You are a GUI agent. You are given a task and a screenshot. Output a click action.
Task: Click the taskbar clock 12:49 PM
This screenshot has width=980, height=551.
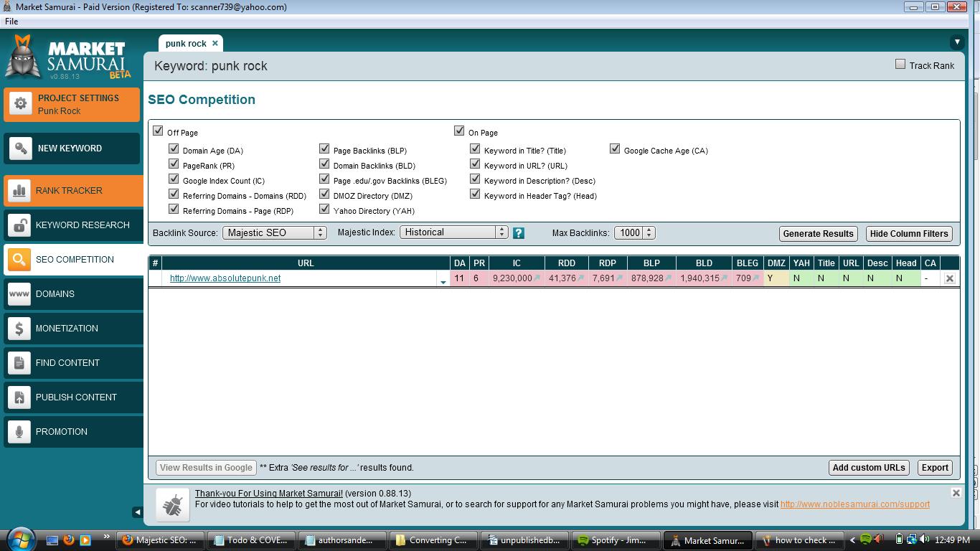pos(953,540)
